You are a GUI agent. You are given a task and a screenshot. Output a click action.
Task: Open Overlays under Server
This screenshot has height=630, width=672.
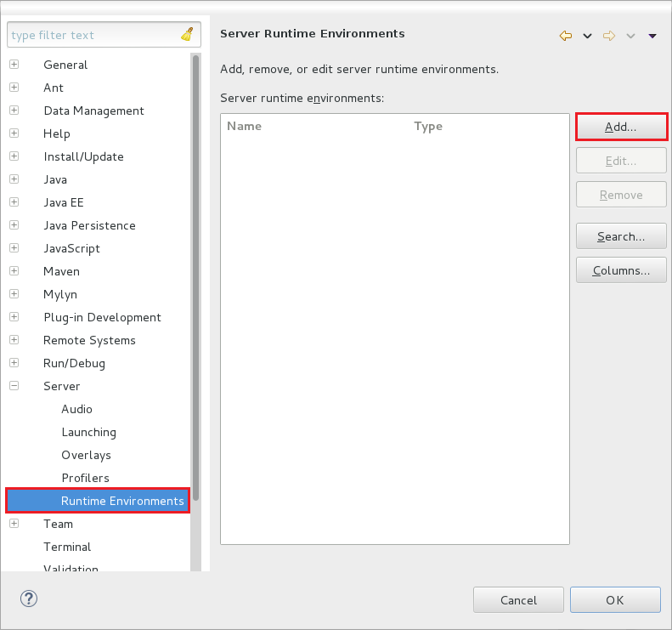click(86, 455)
